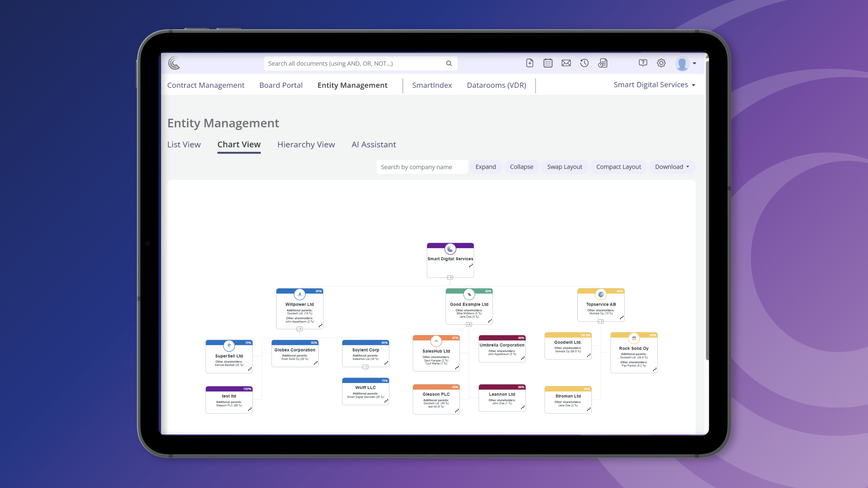This screenshot has height=488, width=868.
Task: Click the search magnifier icon
Action: 449,63
